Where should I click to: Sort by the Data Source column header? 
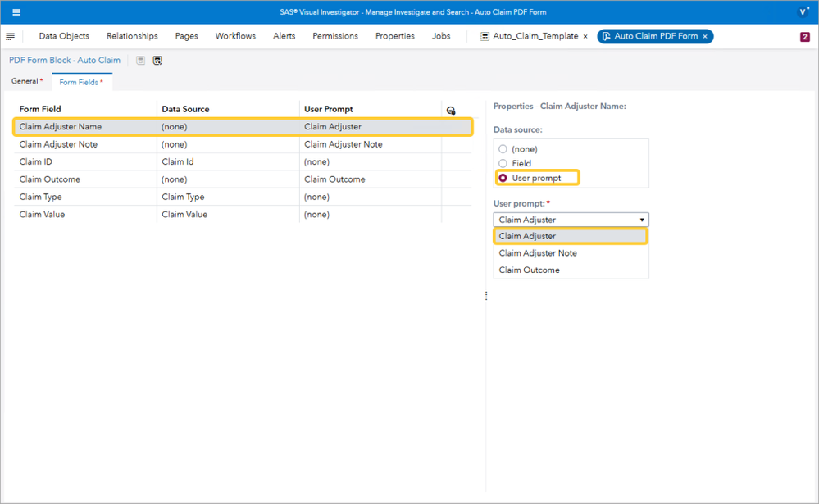185,109
